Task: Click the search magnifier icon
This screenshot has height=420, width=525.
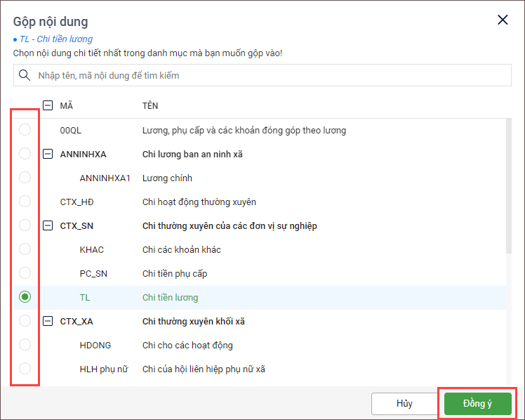Action: (x=25, y=75)
